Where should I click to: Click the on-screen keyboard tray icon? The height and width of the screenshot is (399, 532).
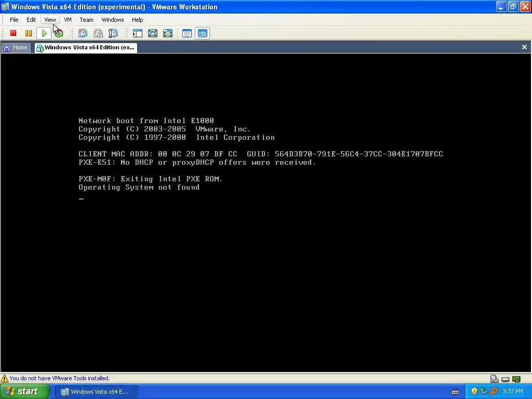(455, 392)
